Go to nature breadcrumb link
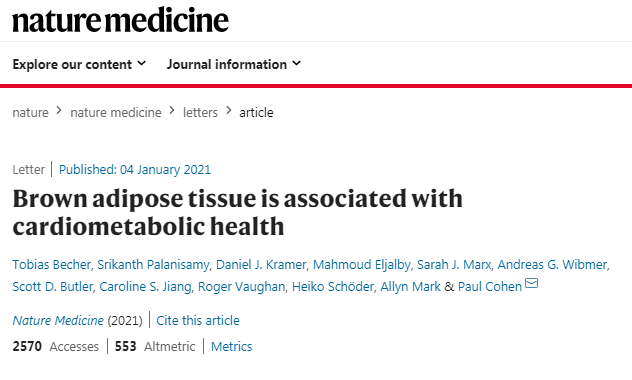This screenshot has width=632, height=380. point(30,112)
